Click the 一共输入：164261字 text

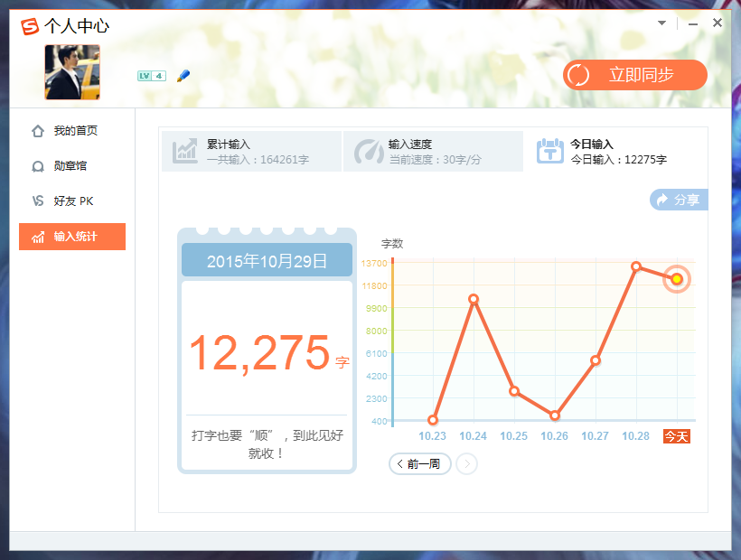258,160
